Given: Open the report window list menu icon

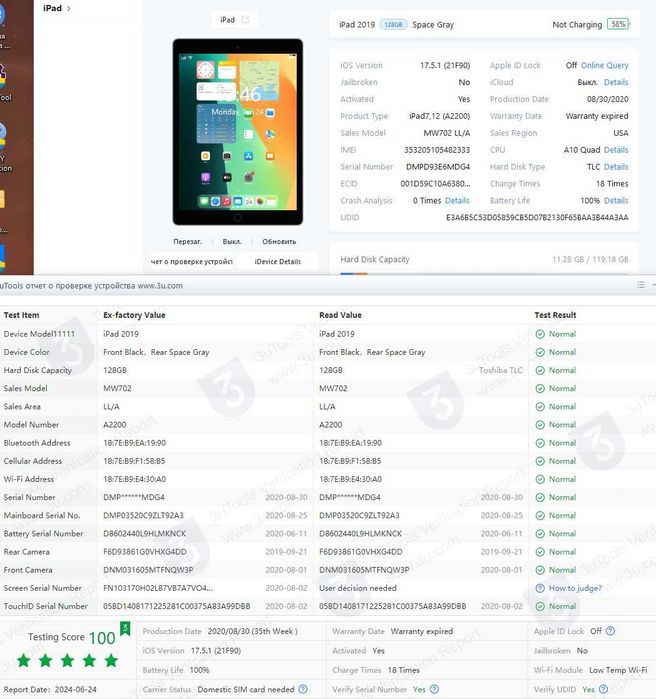Looking at the screenshot, I should pos(641,285).
